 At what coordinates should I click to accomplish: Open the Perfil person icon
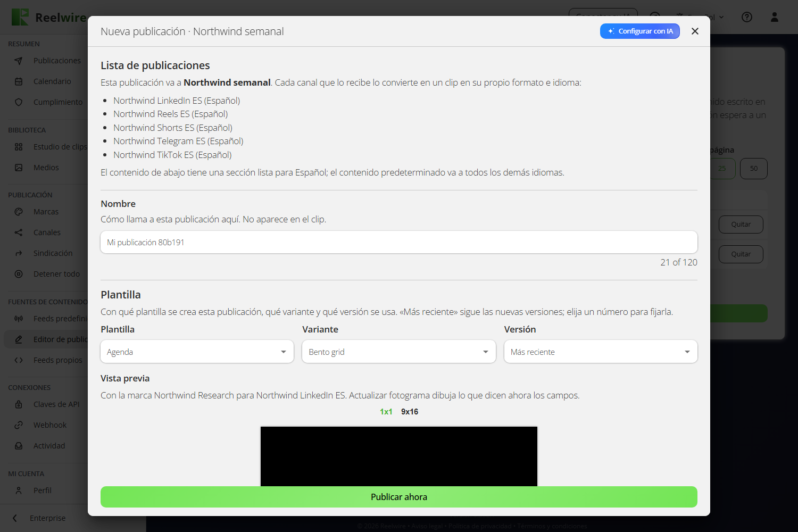(19, 491)
